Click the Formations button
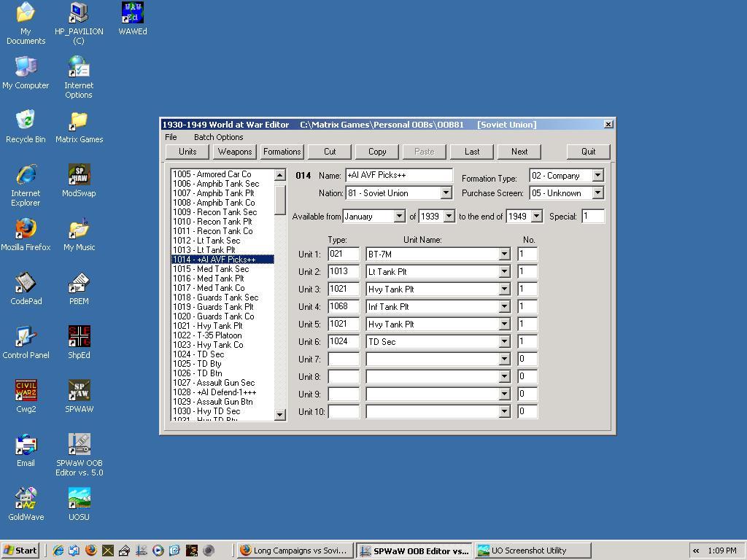747x560 pixels. [282, 152]
